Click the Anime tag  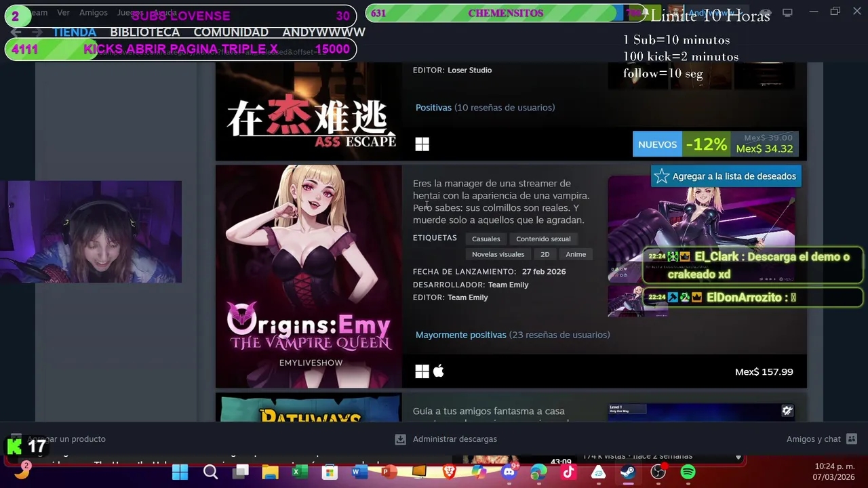(576, 254)
